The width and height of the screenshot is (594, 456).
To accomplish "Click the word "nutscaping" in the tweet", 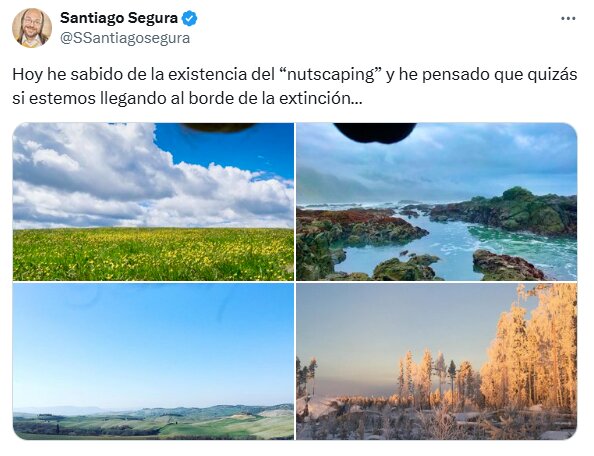I will [331, 75].
